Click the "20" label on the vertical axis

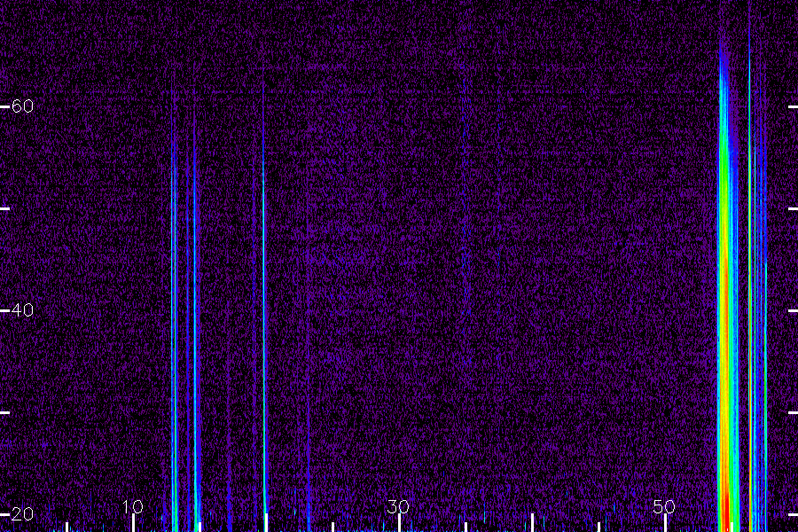coord(22,513)
